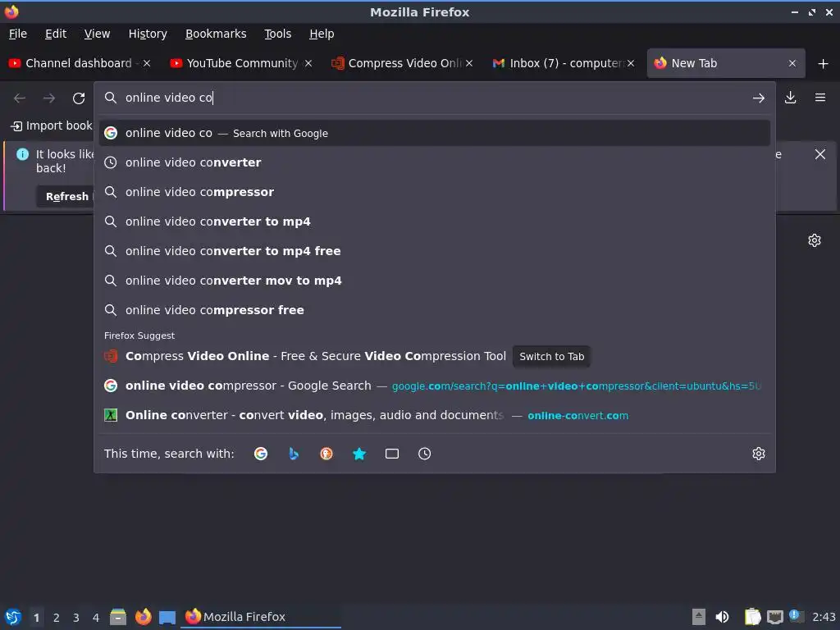This screenshot has height=630, width=840.
Task: Click the Mozilla Firefox taskbar window button
Action: 262,617
